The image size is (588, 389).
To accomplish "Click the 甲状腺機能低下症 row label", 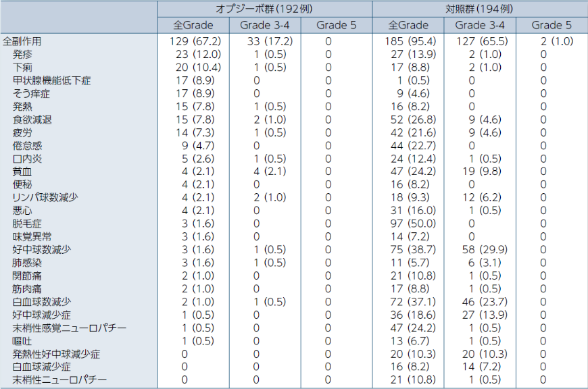I will [x=51, y=80].
